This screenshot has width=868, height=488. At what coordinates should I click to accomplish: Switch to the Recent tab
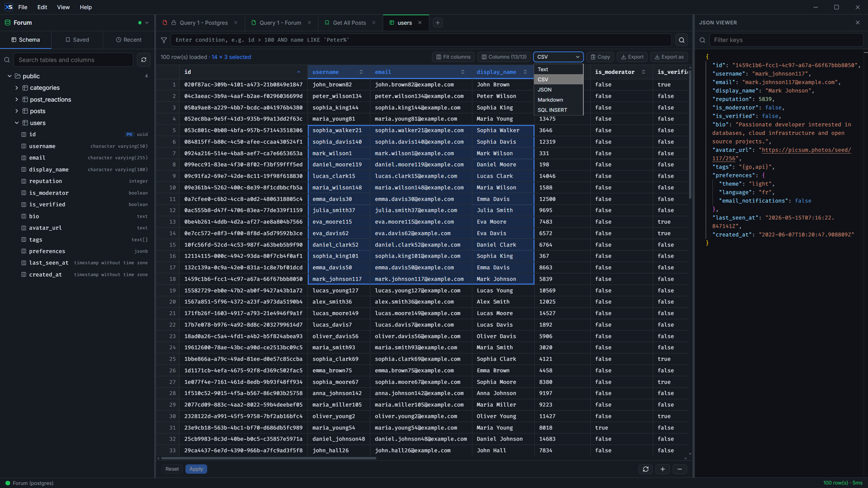(129, 40)
